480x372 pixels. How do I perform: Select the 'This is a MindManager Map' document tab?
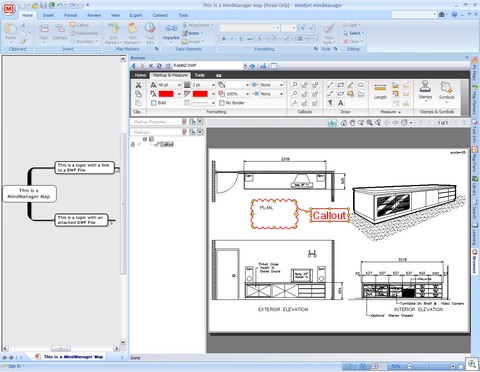[x=70, y=357]
